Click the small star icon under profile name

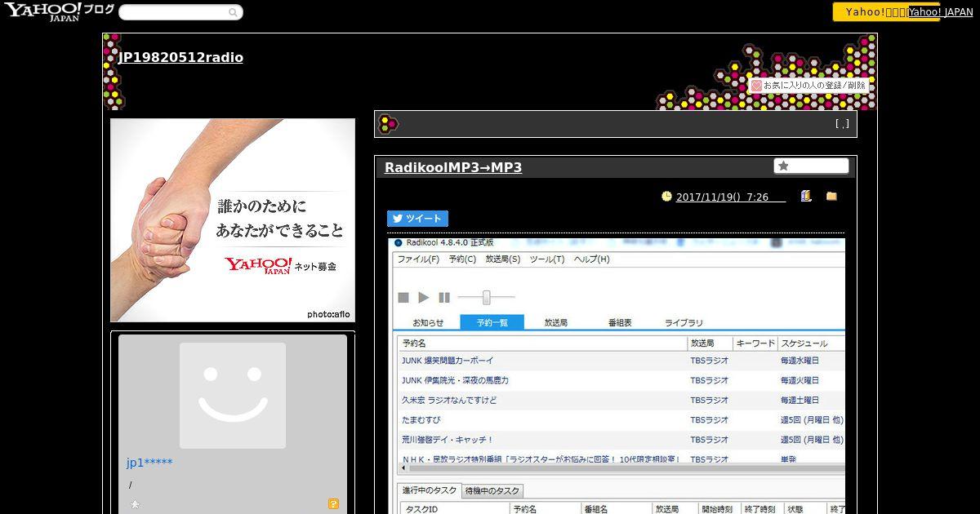tap(135, 504)
